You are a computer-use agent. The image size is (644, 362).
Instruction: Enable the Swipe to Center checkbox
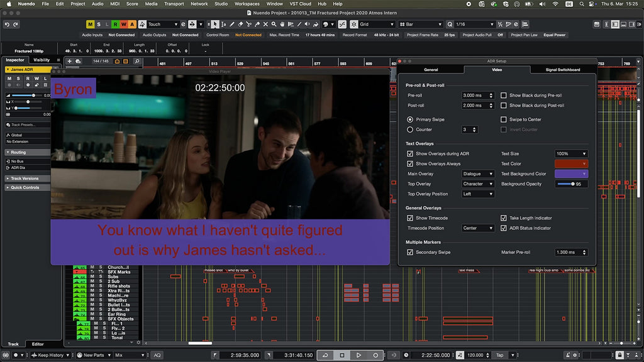click(x=504, y=119)
